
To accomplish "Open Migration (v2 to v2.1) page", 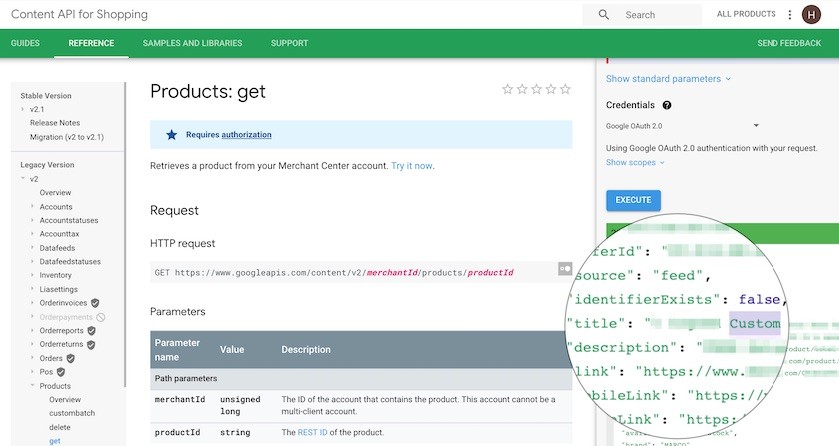I will tap(67, 137).
